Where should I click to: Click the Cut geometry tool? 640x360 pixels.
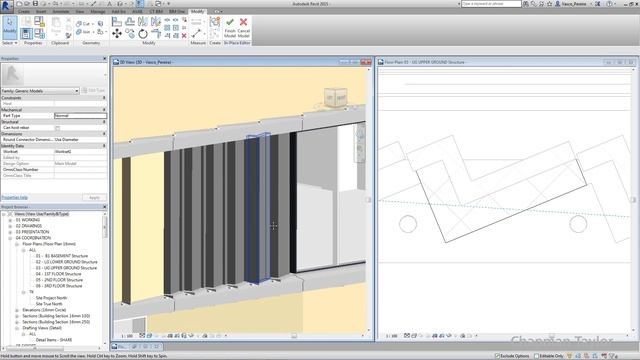[x=83, y=24]
